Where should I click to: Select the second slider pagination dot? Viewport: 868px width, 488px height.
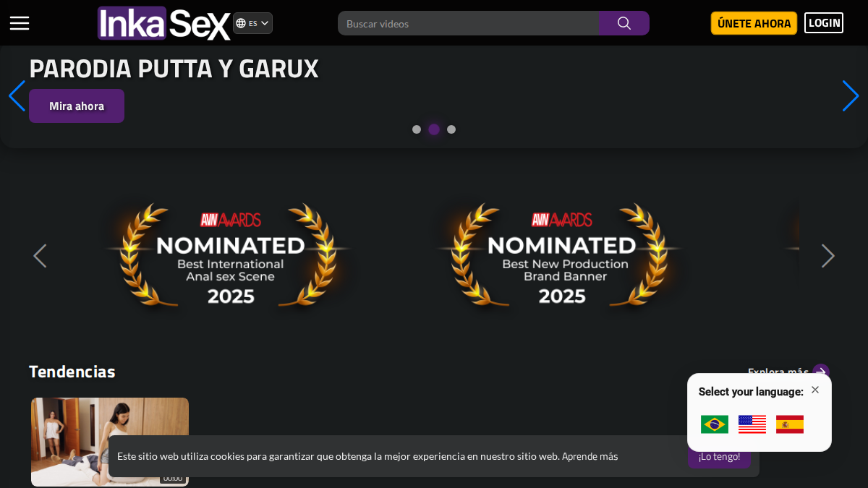434,129
